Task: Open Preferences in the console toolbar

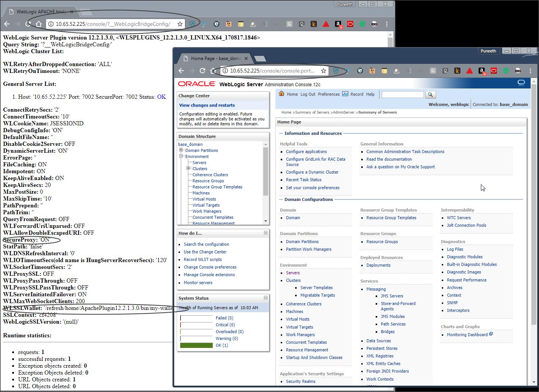Action: click(x=329, y=94)
